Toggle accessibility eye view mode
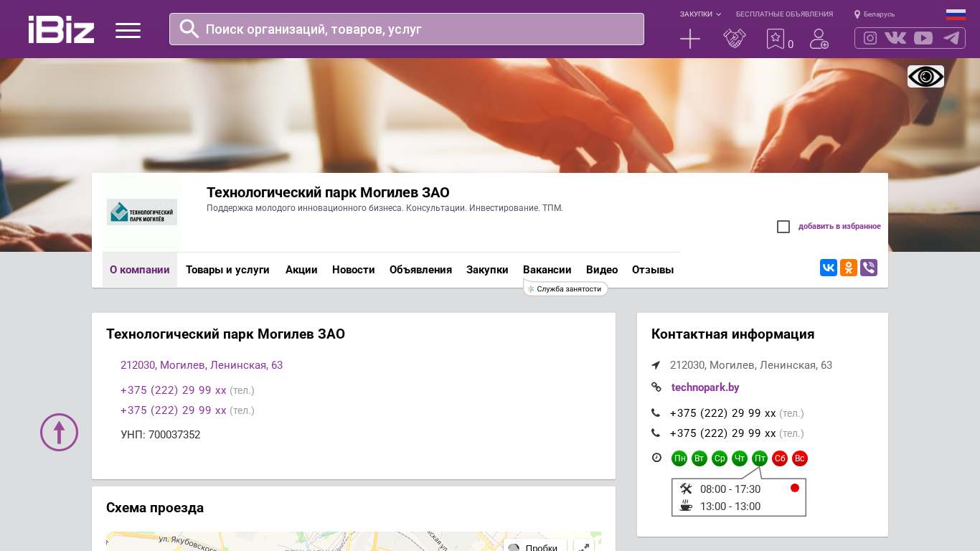 925,76
